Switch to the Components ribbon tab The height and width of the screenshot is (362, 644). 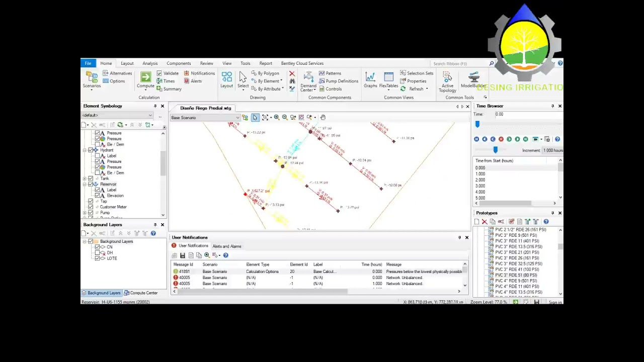click(x=179, y=63)
